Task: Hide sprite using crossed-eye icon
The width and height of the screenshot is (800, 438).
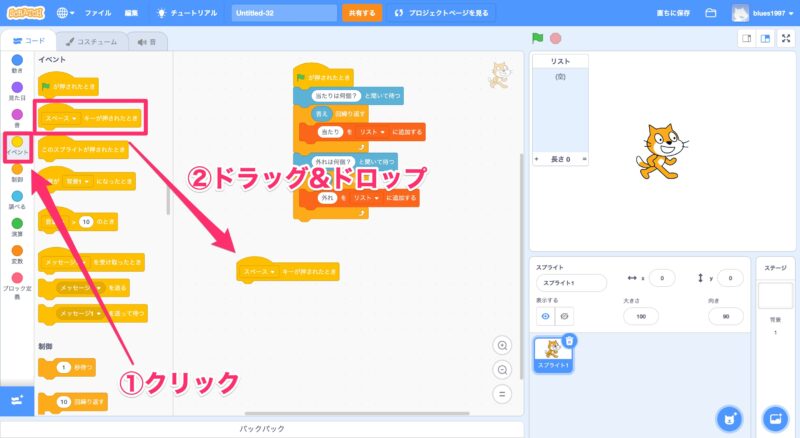Action: tap(565, 316)
